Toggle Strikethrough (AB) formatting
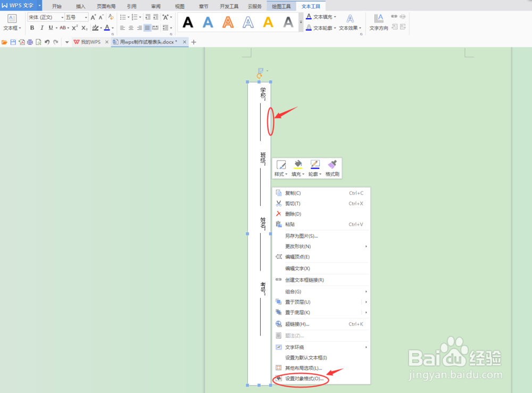The width and height of the screenshot is (532, 393). coord(63,28)
